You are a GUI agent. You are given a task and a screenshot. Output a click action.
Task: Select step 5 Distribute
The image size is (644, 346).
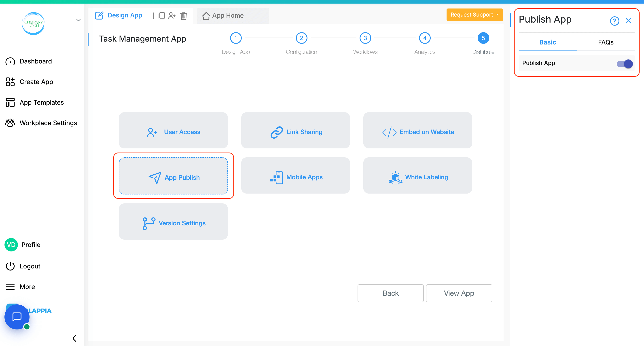pos(483,38)
